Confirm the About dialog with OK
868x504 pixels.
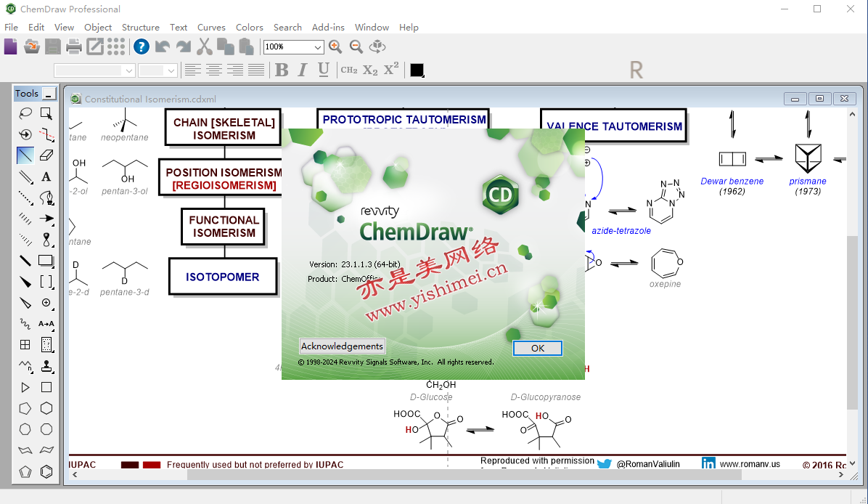click(538, 348)
